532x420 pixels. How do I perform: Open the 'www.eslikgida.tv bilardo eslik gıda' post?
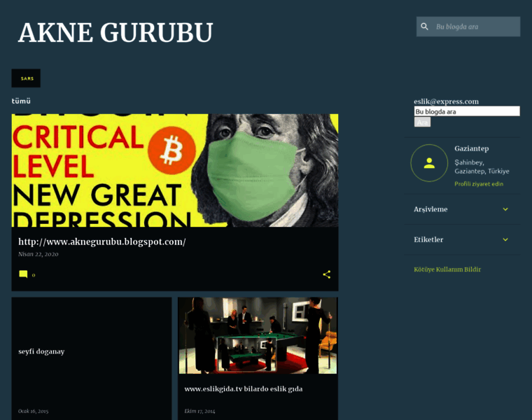point(244,388)
